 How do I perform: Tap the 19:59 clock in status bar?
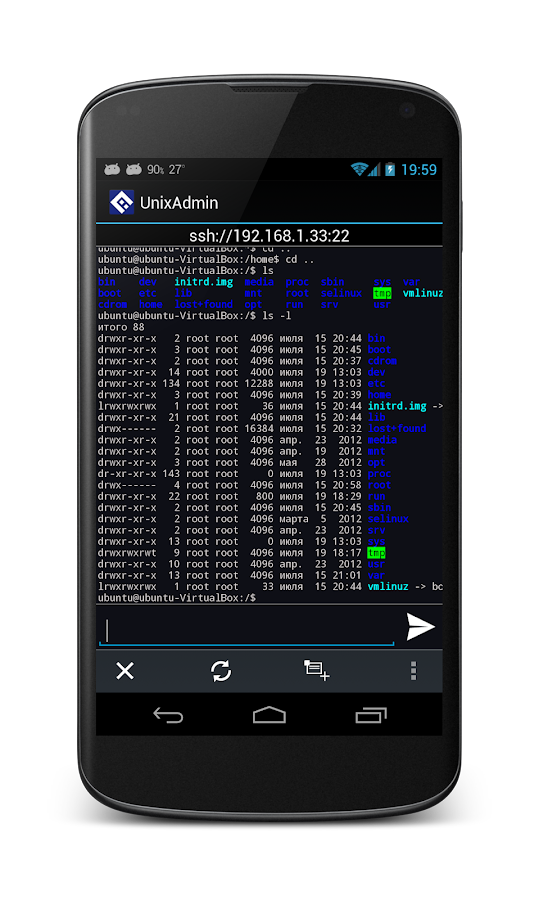click(x=418, y=169)
